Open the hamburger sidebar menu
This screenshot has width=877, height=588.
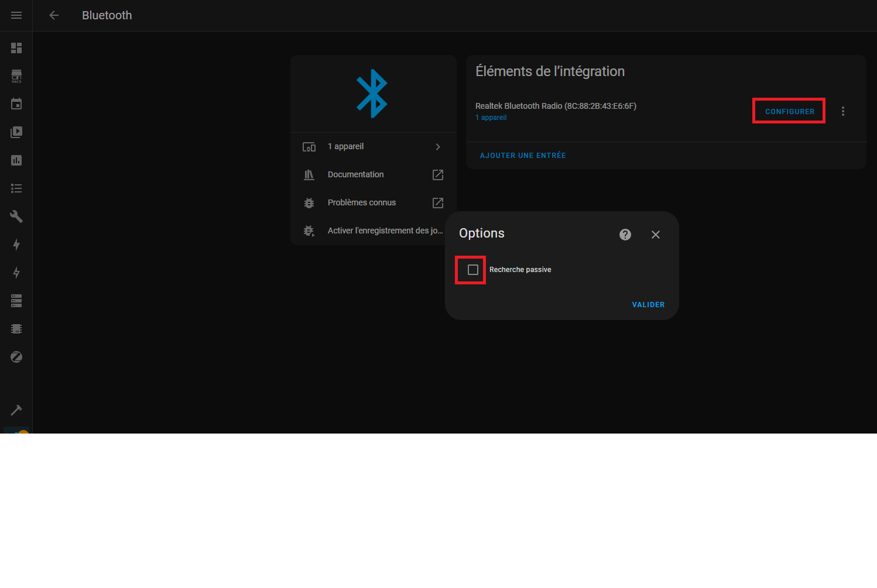pyautogui.click(x=16, y=15)
